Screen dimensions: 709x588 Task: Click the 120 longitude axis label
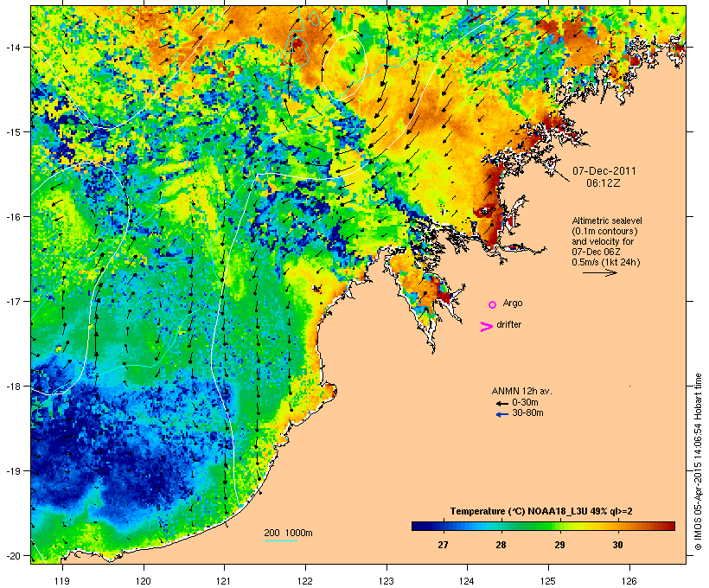pos(144,581)
